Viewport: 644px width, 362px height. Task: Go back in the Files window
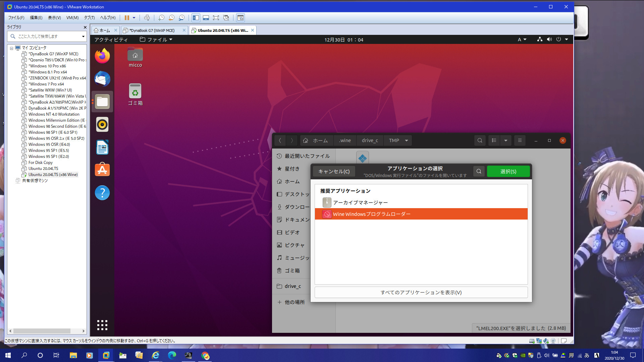coord(280,140)
